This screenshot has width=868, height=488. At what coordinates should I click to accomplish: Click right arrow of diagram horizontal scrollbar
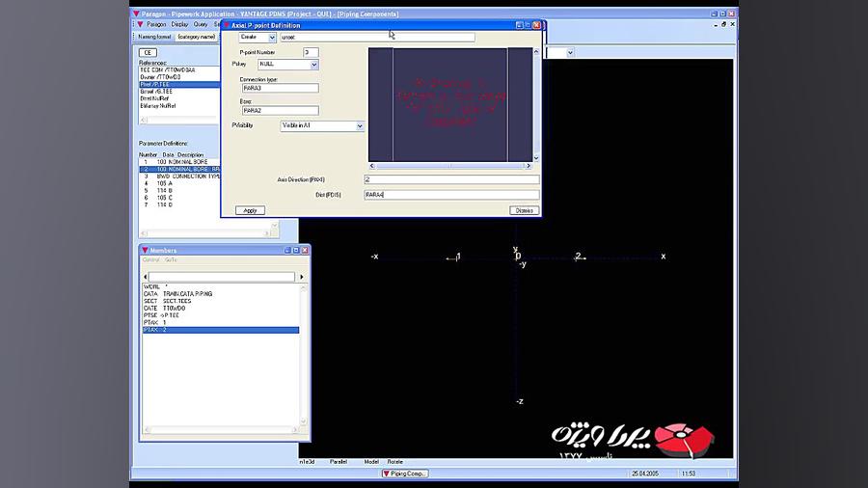[529, 166]
